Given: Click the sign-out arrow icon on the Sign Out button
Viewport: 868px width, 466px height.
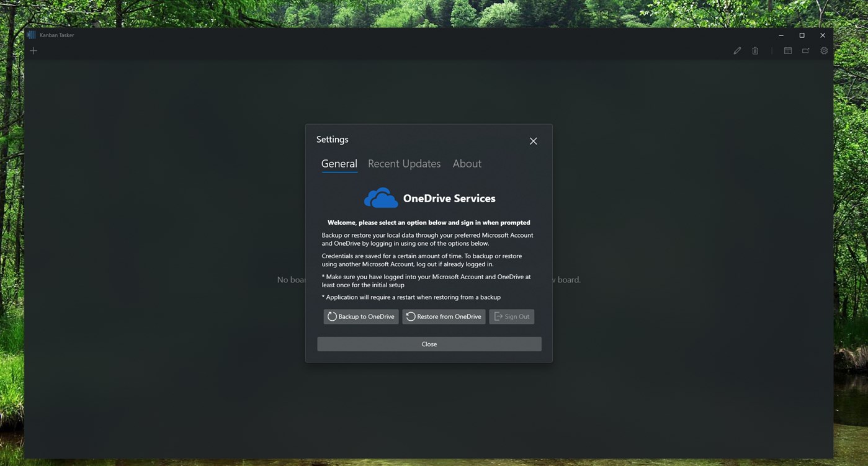Looking at the screenshot, I should pos(498,316).
